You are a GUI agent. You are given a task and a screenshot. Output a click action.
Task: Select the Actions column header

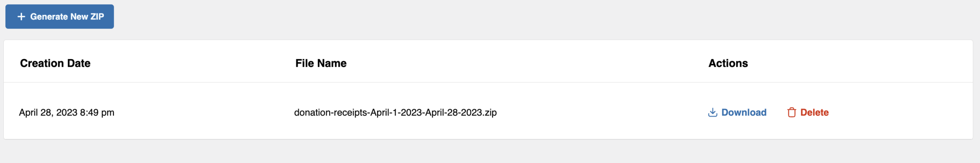[x=728, y=63]
